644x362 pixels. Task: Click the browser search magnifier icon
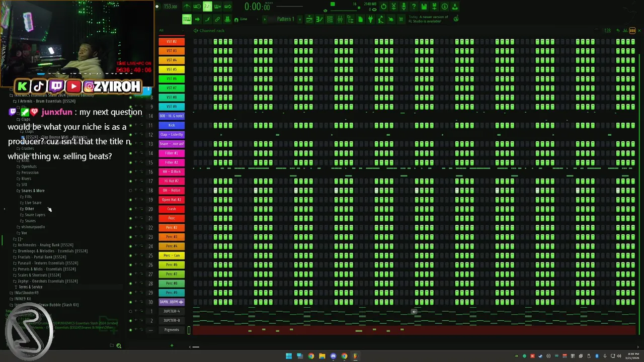point(119,345)
